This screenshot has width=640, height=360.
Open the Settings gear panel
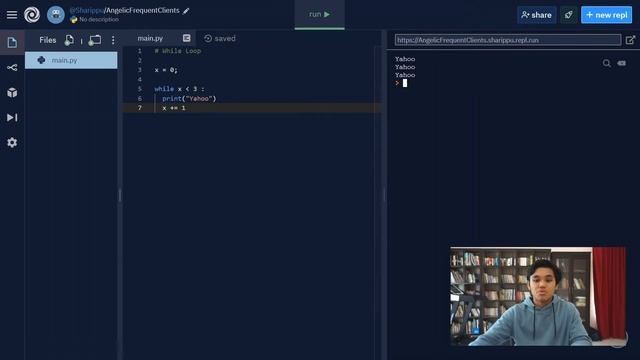[x=12, y=142]
